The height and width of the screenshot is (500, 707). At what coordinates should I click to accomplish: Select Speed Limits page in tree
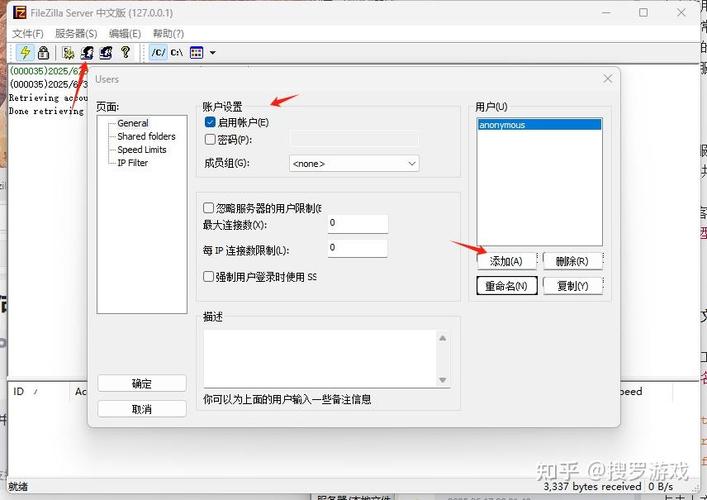[142, 150]
